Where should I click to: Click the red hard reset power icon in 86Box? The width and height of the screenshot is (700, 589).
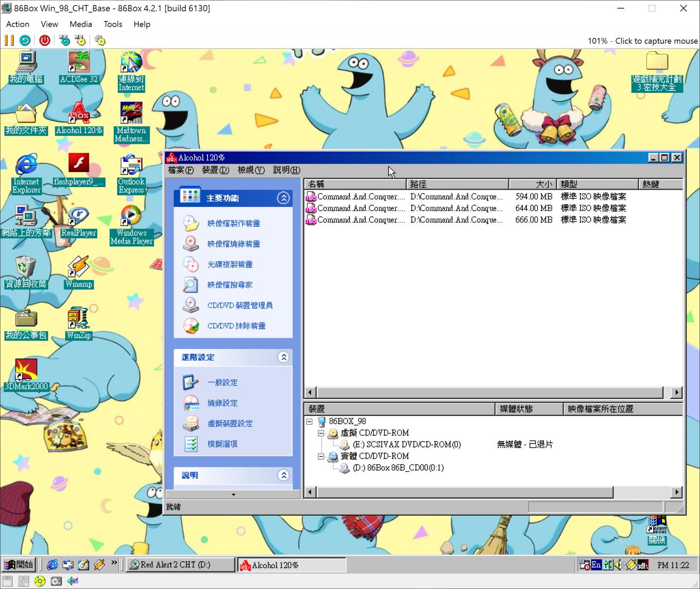45,40
